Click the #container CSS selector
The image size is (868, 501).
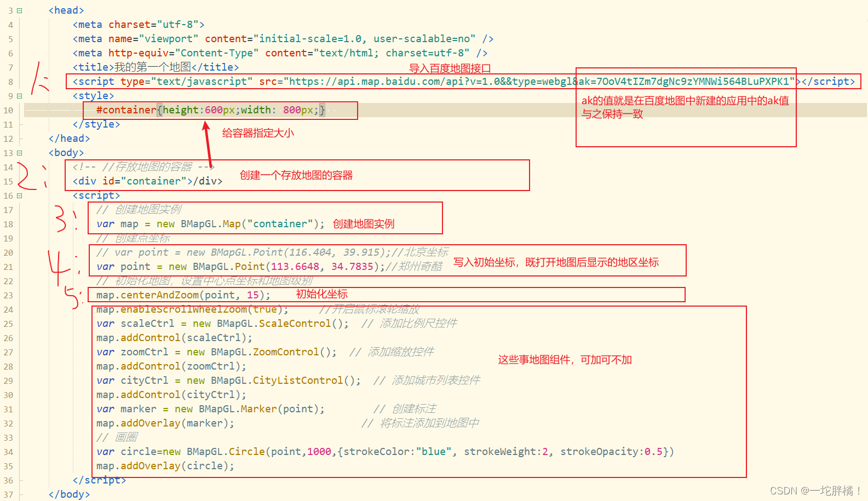pos(127,110)
